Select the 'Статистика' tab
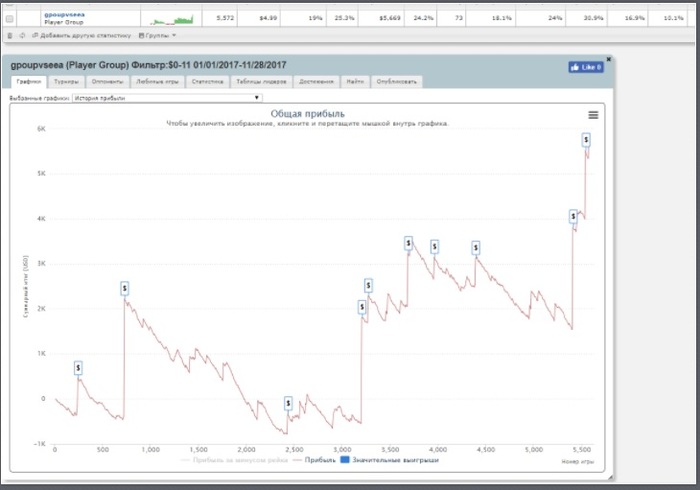 coord(207,82)
